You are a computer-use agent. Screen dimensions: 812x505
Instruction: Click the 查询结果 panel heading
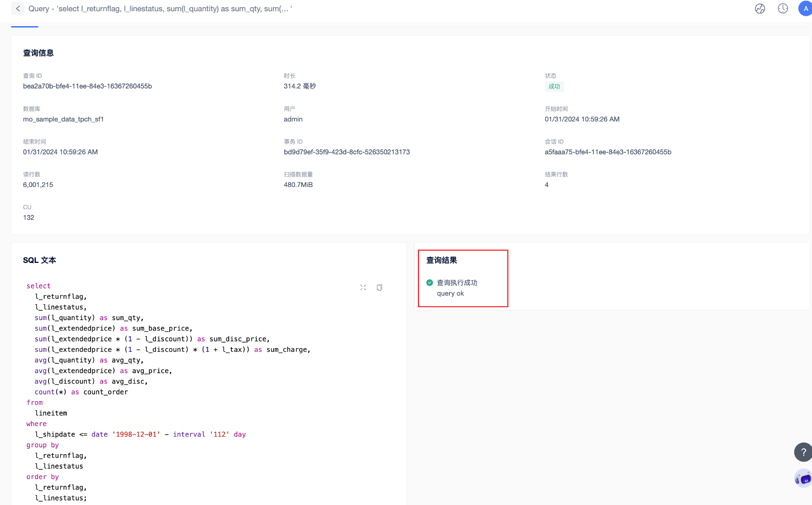tap(442, 260)
